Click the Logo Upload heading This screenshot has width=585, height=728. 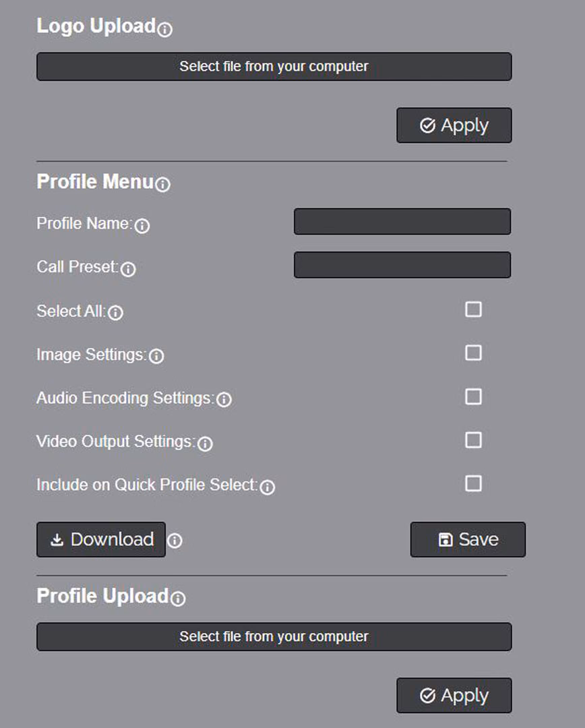pyautogui.click(x=96, y=26)
